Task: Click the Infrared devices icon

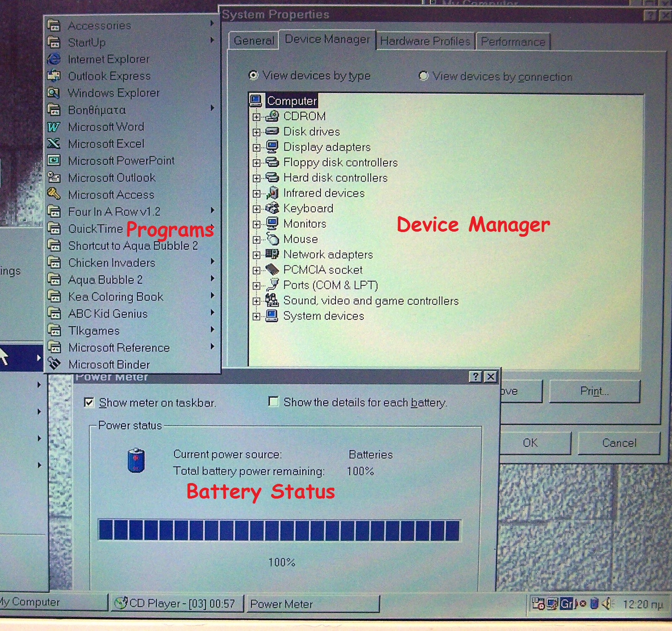Action: [272, 193]
